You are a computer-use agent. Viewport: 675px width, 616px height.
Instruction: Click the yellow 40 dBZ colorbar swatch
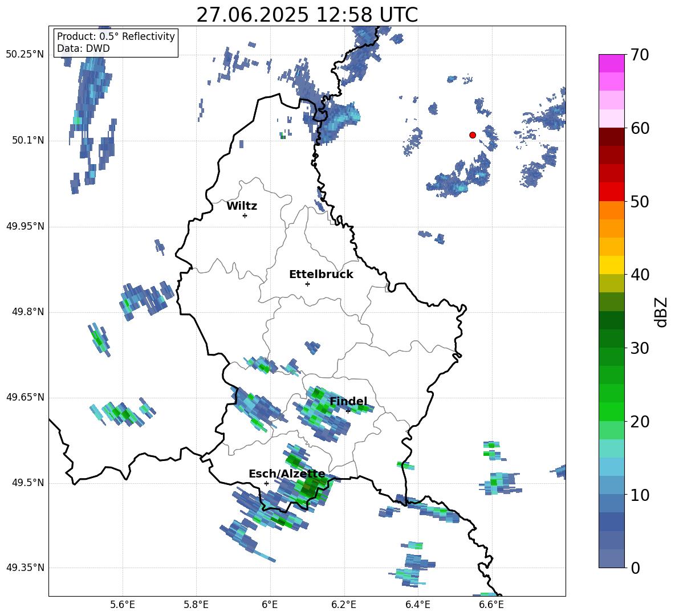pyautogui.click(x=612, y=266)
